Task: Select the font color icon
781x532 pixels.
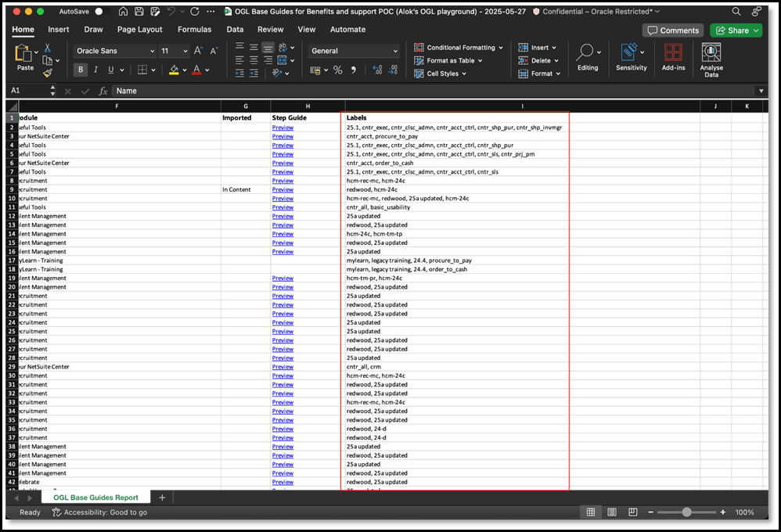Action: (x=197, y=70)
